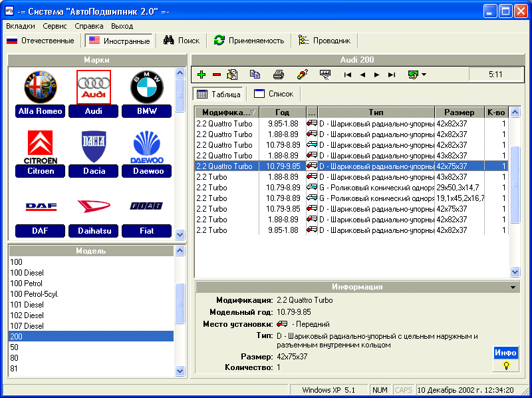532x398 pixels.
Task: Collapse the Информация panel arrow
Action: point(513,288)
